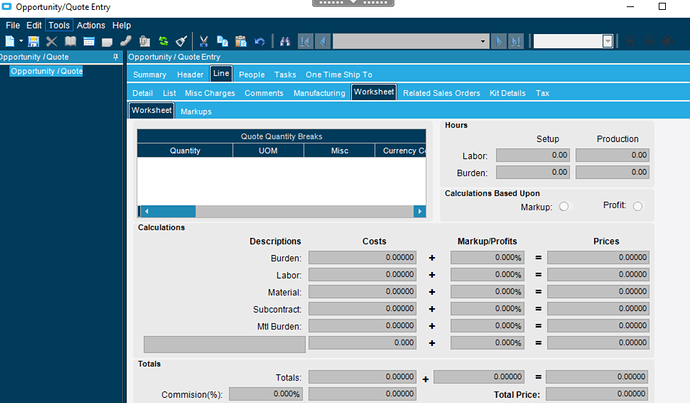Viewport: 690px width, 403px height.
Task: Pin the Opportunity / Quote tree panel
Action: click(116, 57)
